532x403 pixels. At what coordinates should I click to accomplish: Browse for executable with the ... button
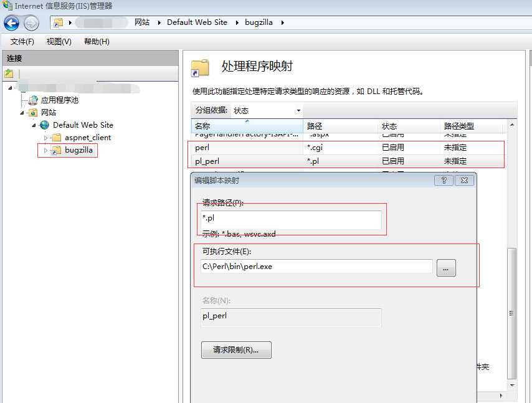point(446,268)
